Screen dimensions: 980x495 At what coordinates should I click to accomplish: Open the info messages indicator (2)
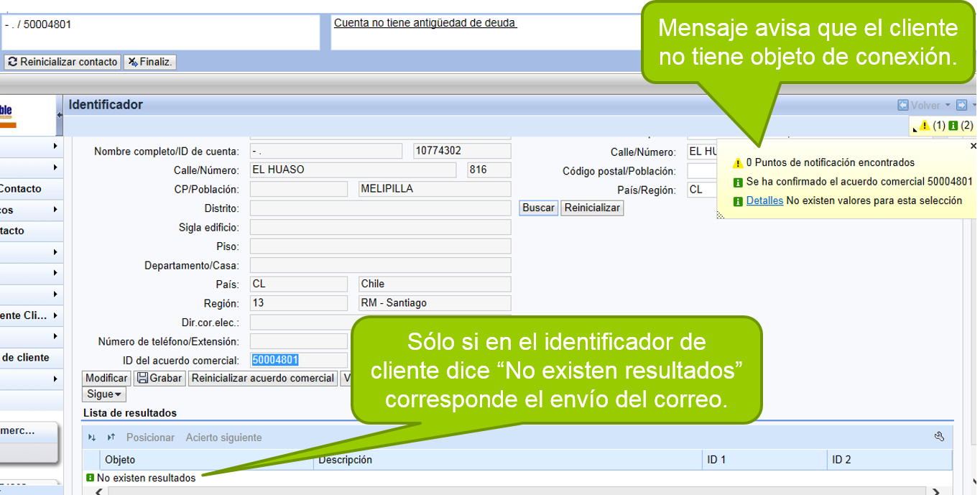(x=961, y=126)
